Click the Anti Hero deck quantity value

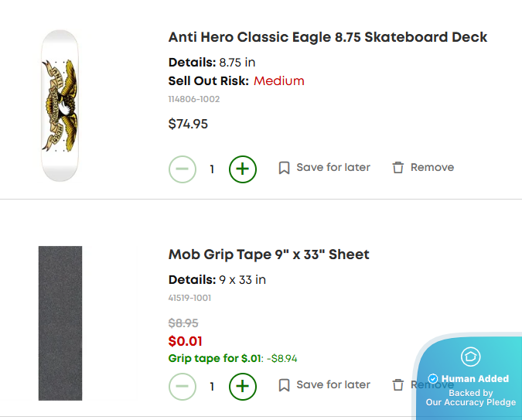tap(212, 168)
